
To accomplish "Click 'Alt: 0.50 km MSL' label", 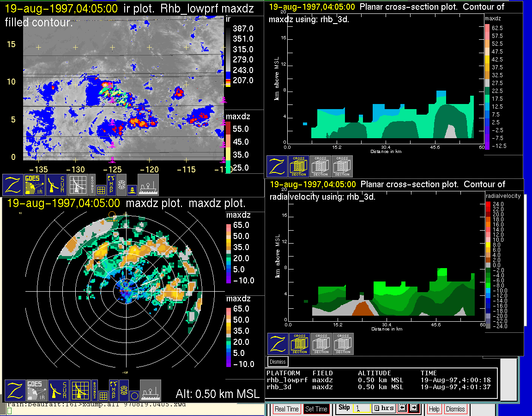I will (218, 394).
